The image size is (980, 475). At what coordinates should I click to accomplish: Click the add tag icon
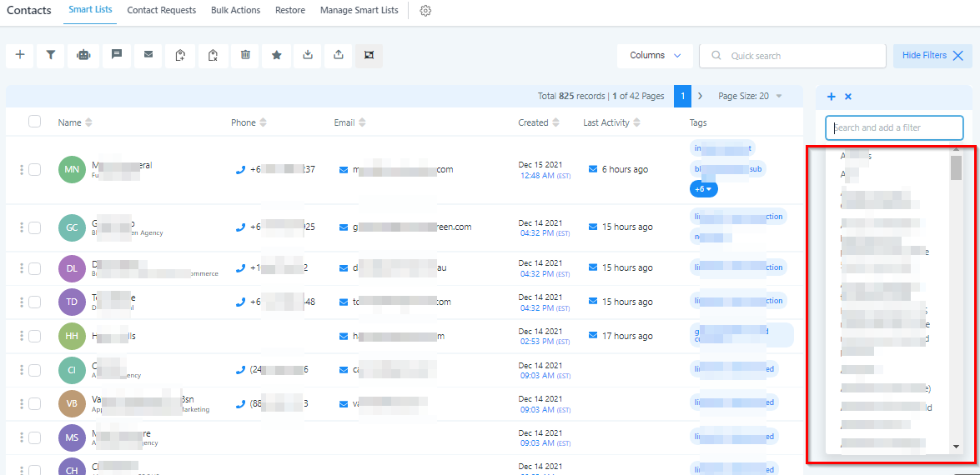[180, 55]
